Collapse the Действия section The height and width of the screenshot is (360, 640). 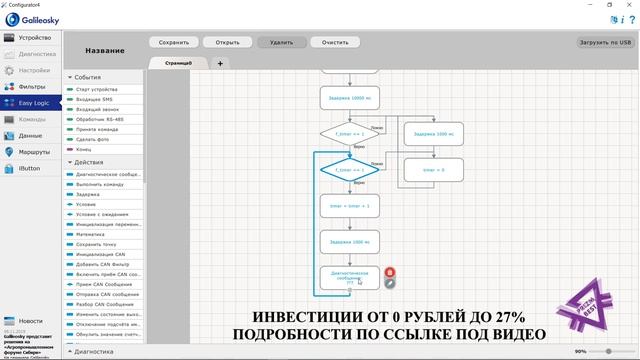(x=70, y=162)
